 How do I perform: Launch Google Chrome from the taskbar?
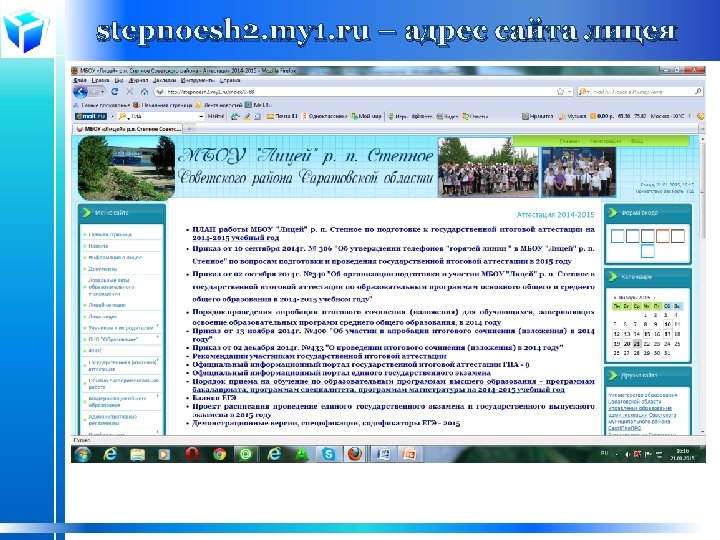(219, 454)
